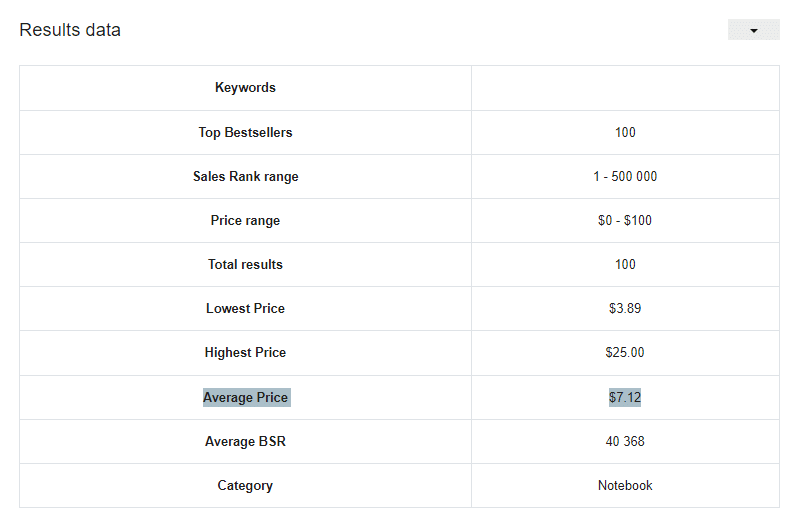Click the Results data heading
This screenshot has width=804, height=524.
click(70, 30)
